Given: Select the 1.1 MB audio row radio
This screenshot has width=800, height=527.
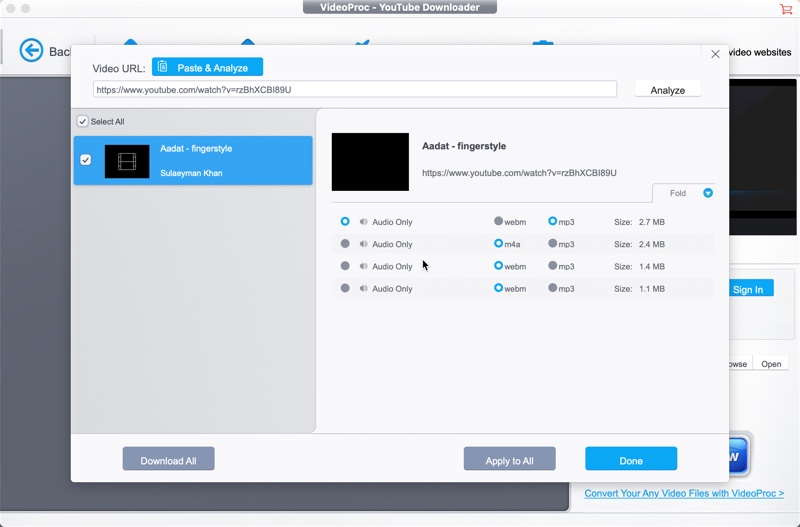Looking at the screenshot, I should (x=345, y=288).
